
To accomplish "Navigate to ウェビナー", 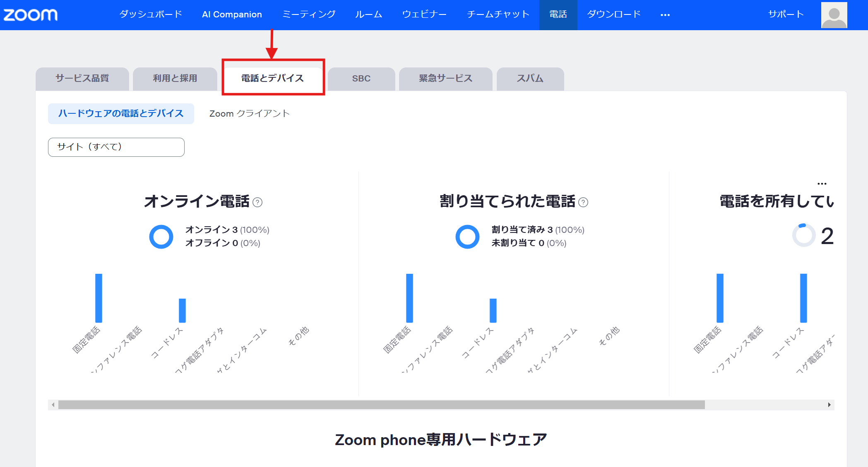I will point(424,14).
